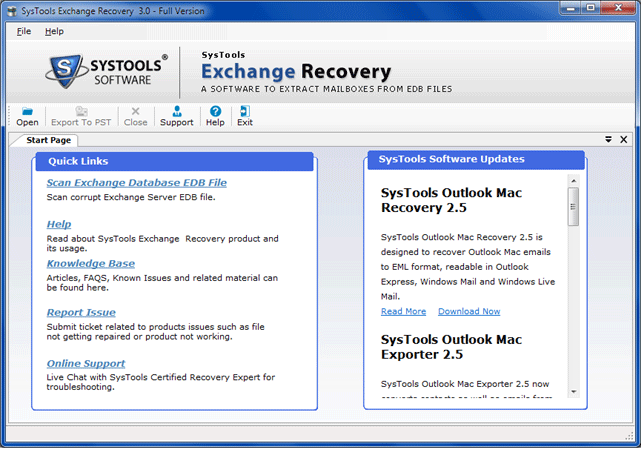This screenshot has width=642, height=449.
Task: Close the Start Page tab with X
Action: point(624,140)
